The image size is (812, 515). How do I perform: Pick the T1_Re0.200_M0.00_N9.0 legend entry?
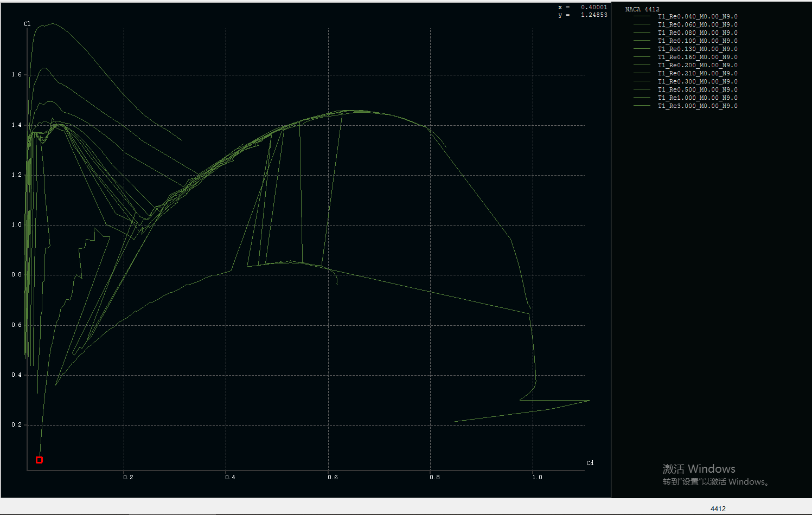(x=698, y=65)
